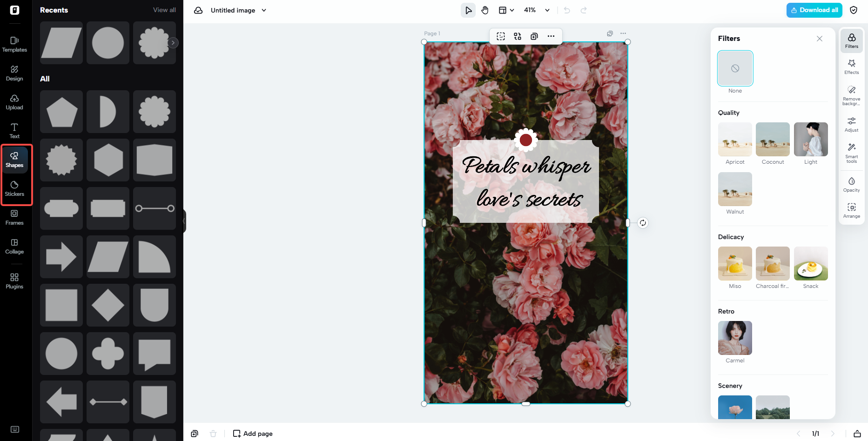This screenshot has height=441, width=868.
Task: Select the Shapes sidebar tab
Action: [x=14, y=160]
